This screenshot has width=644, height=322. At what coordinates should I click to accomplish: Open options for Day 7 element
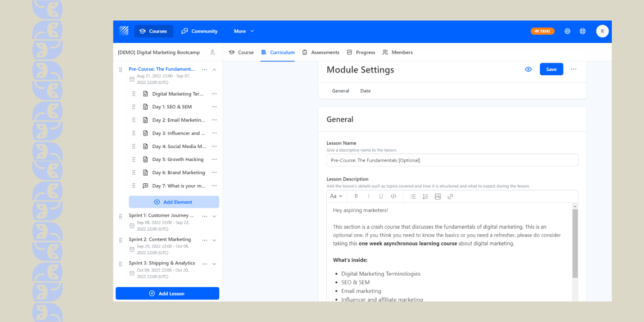[214, 186]
